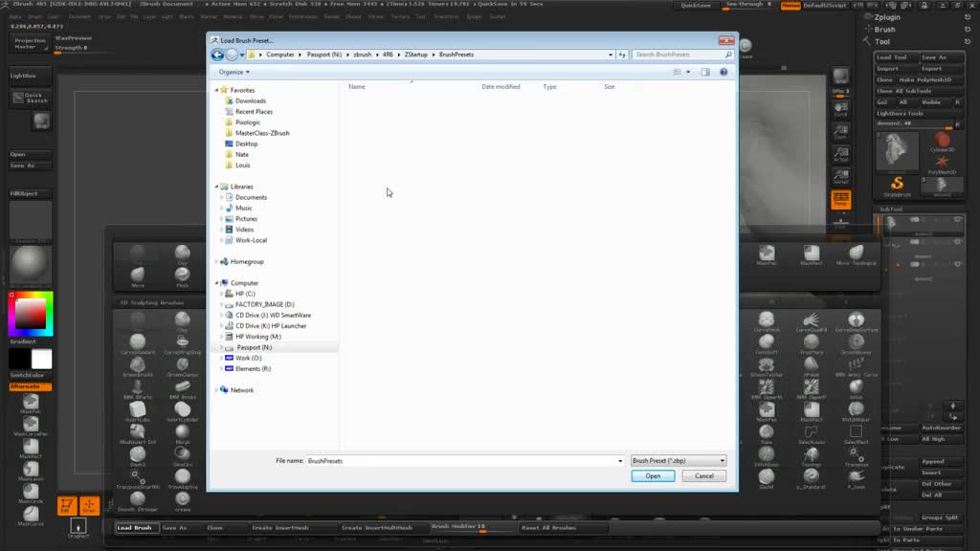
Task: Open the change view options dropdown arrow
Action: 688,72
